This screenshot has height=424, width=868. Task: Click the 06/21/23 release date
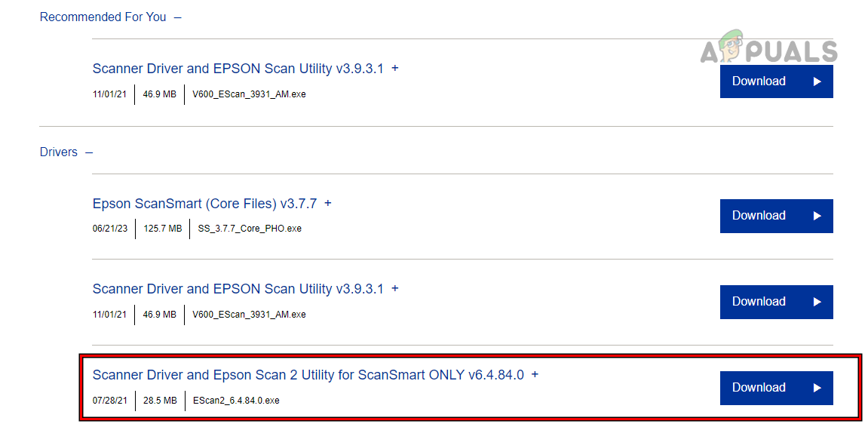coord(109,228)
